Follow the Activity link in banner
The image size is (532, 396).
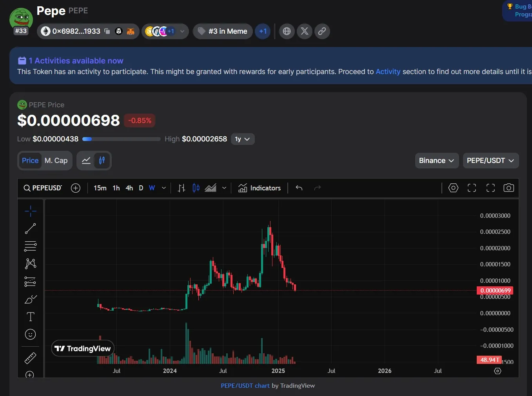[x=388, y=72]
